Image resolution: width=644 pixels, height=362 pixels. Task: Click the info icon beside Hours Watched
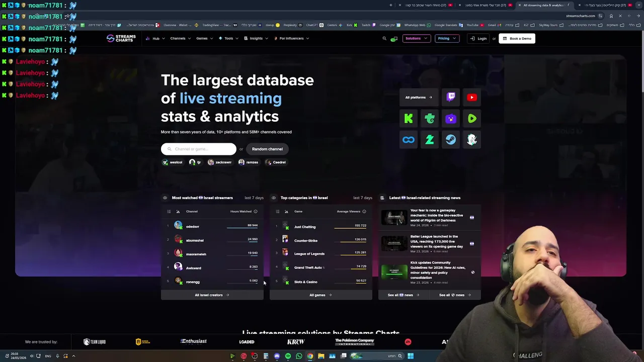tap(256, 212)
